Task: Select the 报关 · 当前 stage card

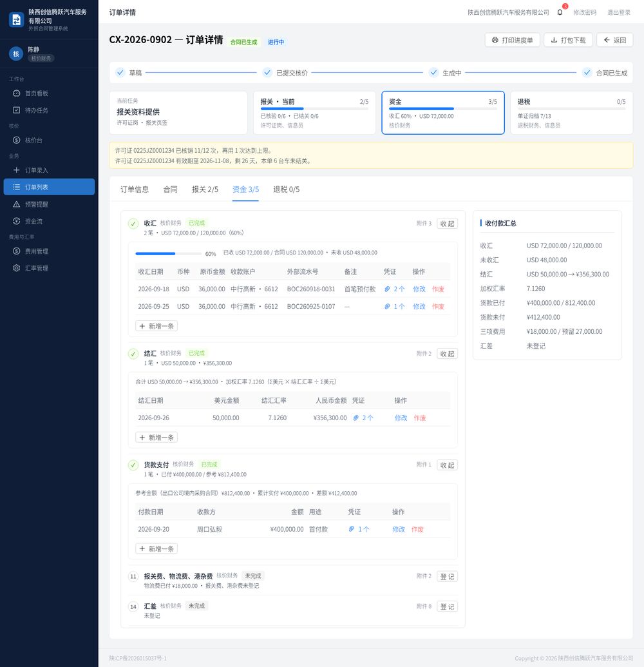Action: coord(314,113)
